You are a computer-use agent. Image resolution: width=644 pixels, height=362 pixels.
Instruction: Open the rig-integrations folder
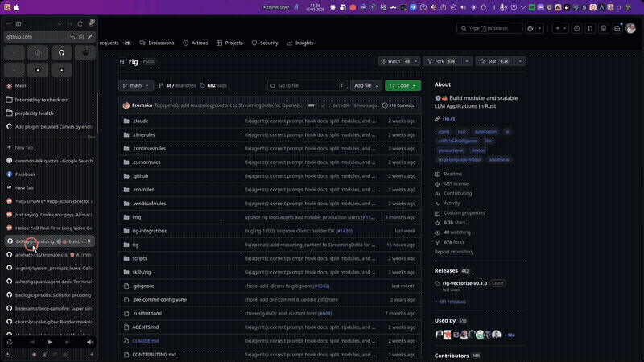tap(150, 231)
